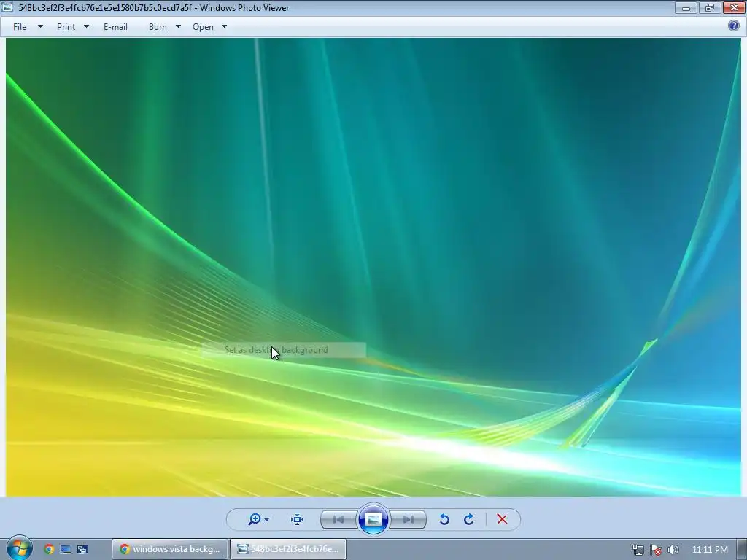Screen dimensions: 747x560
Task: Go to the next picture
Action: click(408, 519)
